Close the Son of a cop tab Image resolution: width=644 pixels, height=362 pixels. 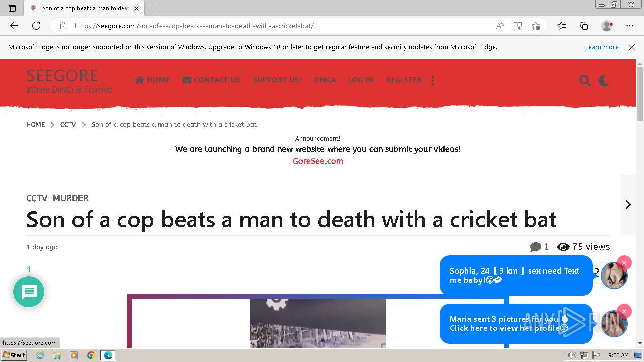136,8
